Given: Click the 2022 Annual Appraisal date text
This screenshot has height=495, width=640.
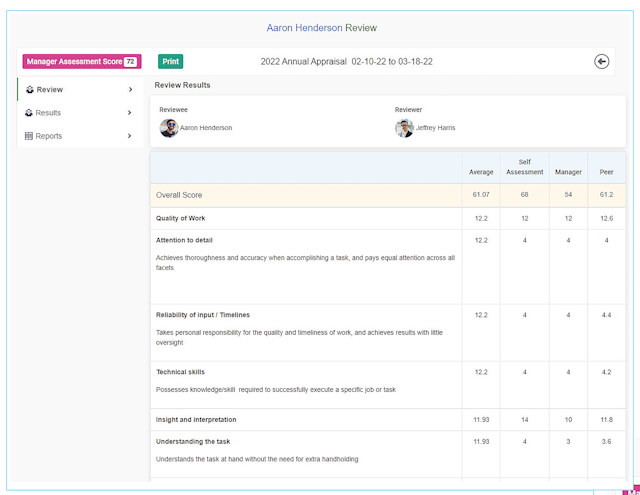Looking at the screenshot, I should click(x=347, y=62).
